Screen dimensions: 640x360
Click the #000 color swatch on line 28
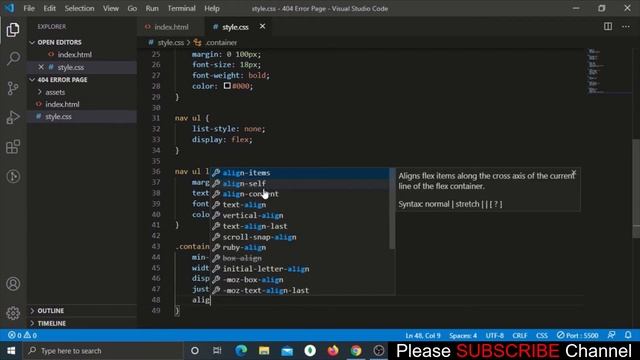(227, 86)
